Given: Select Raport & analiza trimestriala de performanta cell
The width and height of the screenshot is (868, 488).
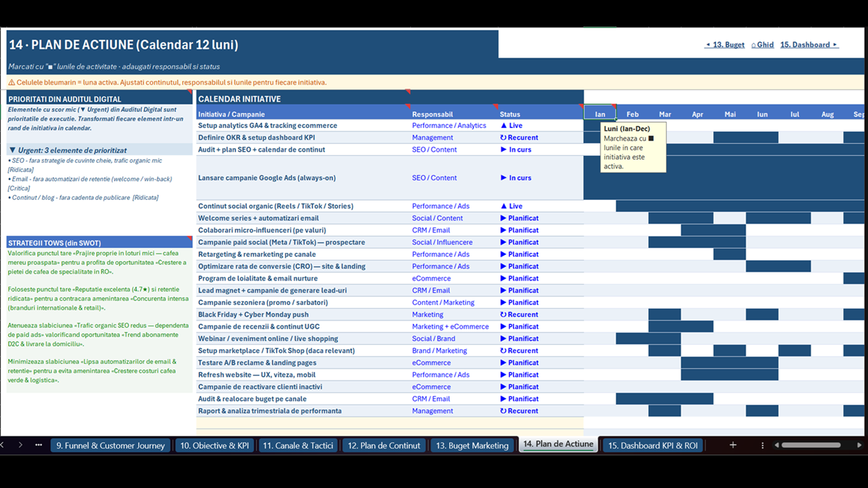Looking at the screenshot, I should coord(303,411).
